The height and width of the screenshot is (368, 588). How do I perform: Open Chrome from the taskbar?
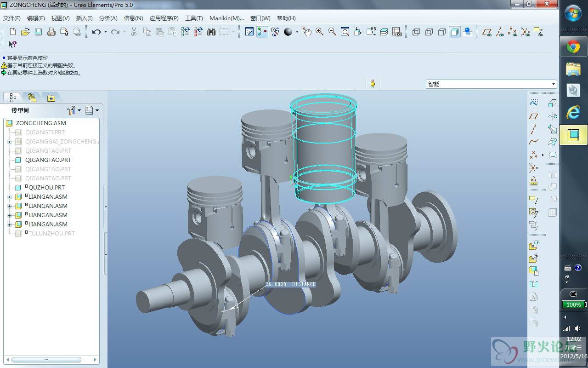[x=573, y=46]
